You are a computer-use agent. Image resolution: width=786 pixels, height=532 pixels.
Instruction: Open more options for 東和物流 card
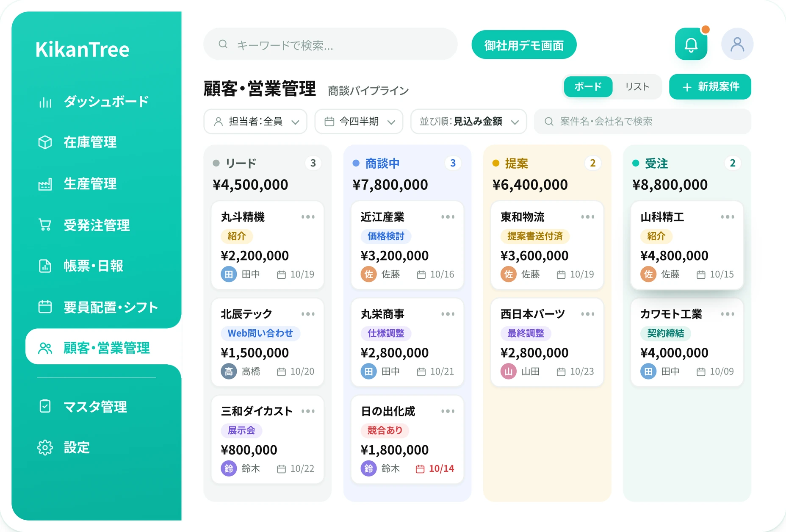pyautogui.click(x=587, y=217)
